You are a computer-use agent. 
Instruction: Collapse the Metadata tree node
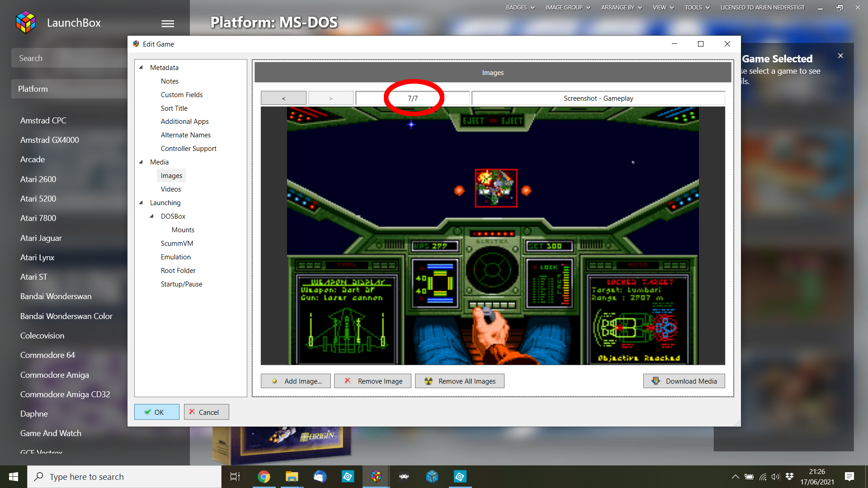pyautogui.click(x=141, y=67)
